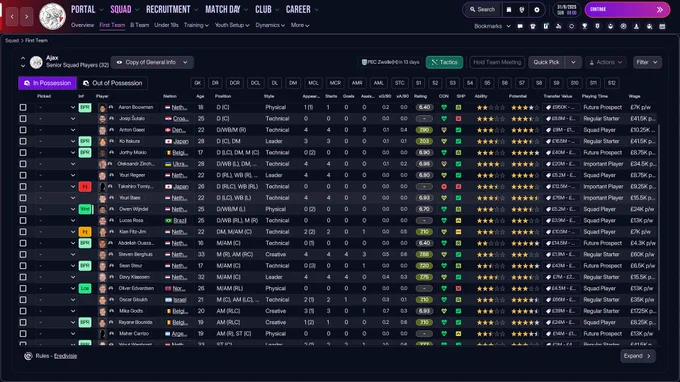Screen dimensions: 680x382
Task: Select the STC position slot button
Action: point(399,83)
